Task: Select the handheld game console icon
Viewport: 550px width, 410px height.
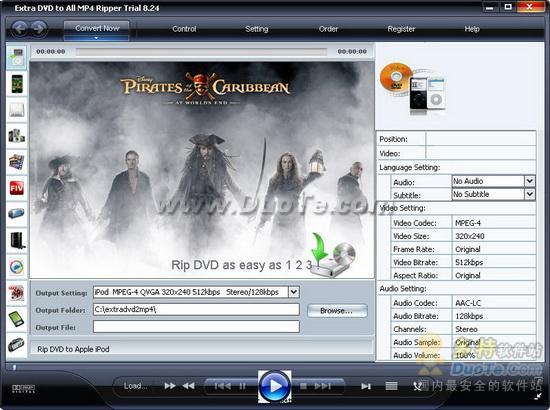Action: (17, 344)
